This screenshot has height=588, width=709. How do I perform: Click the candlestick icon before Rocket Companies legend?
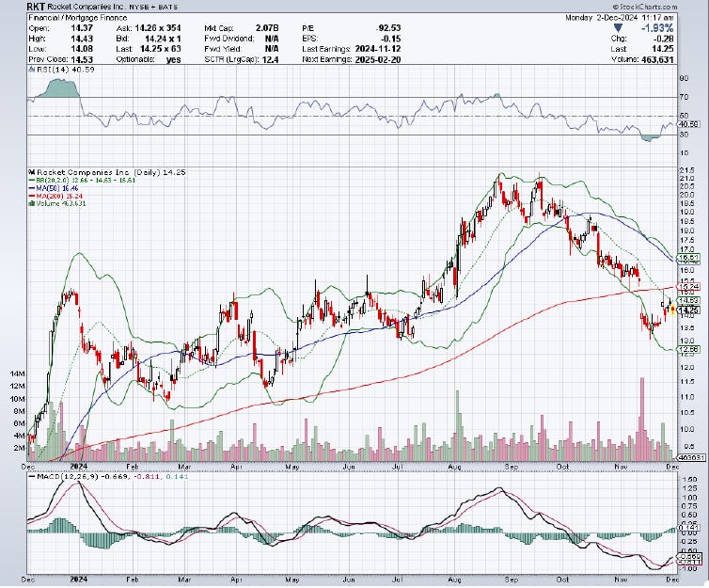[x=32, y=172]
